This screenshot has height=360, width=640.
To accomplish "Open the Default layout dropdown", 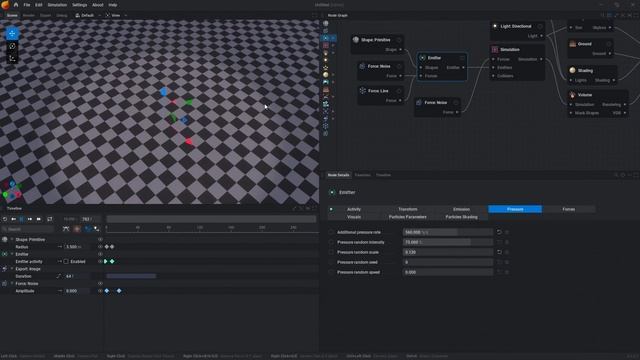I will tap(88, 15).
